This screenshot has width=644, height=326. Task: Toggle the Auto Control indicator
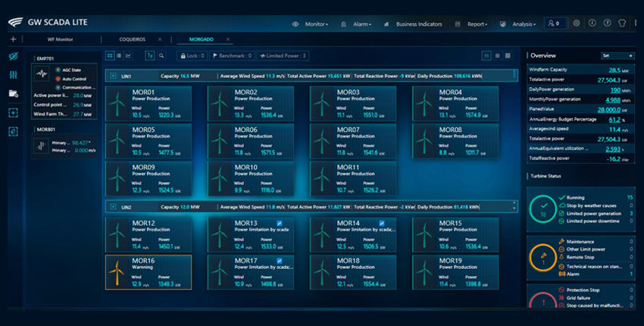click(x=58, y=79)
